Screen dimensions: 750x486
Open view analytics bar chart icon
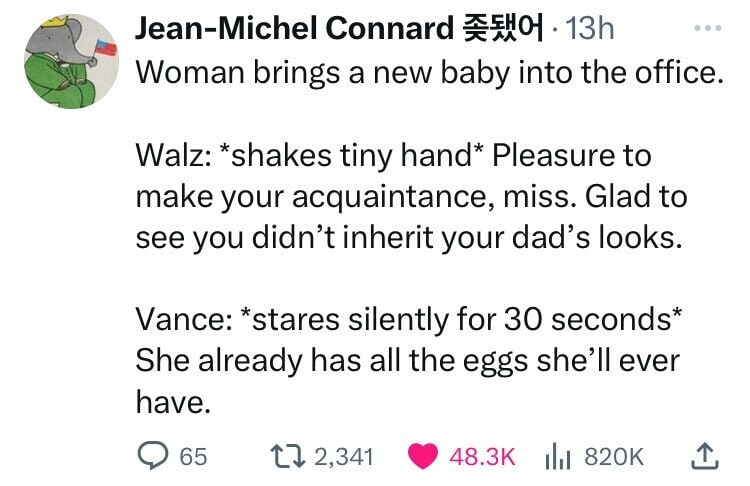point(557,456)
